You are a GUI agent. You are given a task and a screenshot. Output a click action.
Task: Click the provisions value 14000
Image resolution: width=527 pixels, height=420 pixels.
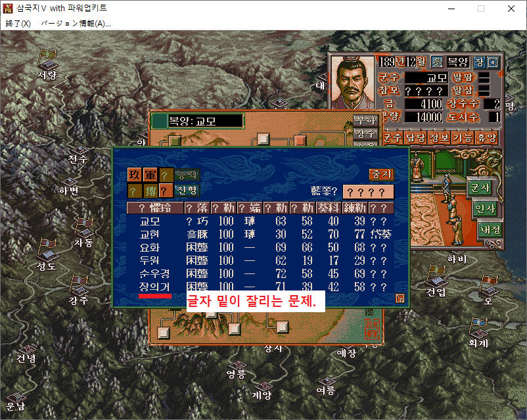[x=424, y=117]
